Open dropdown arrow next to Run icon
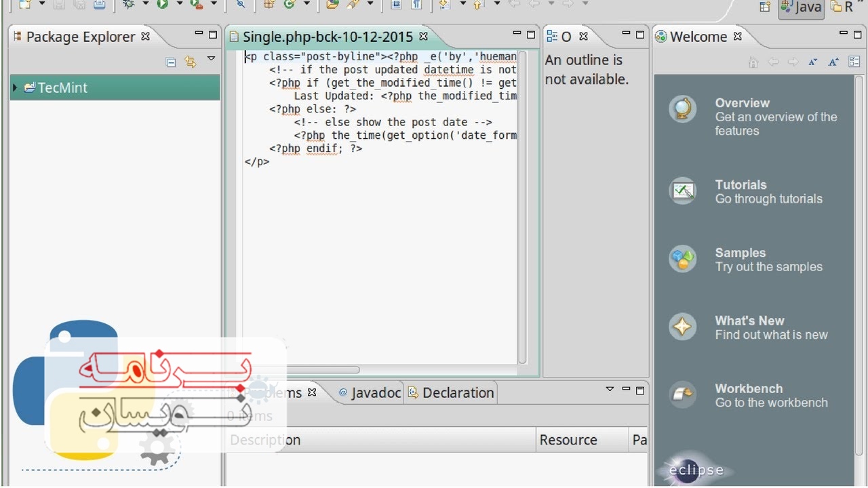The height and width of the screenshot is (488, 868). point(180,4)
